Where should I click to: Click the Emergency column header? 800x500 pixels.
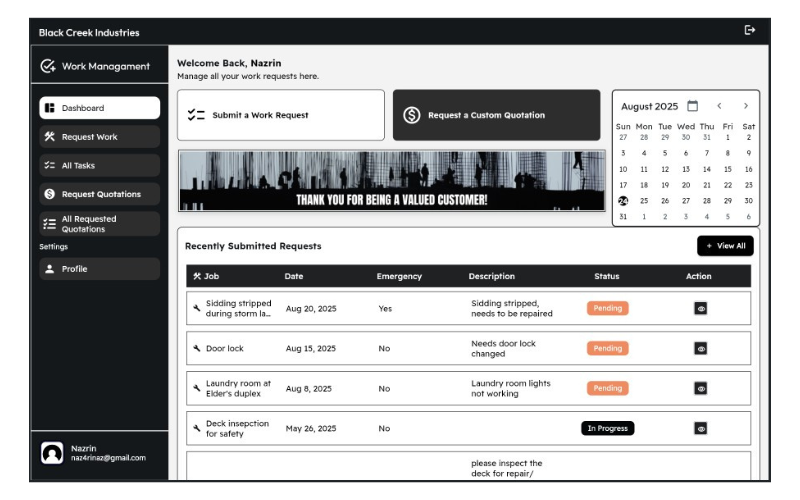coord(399,276)
